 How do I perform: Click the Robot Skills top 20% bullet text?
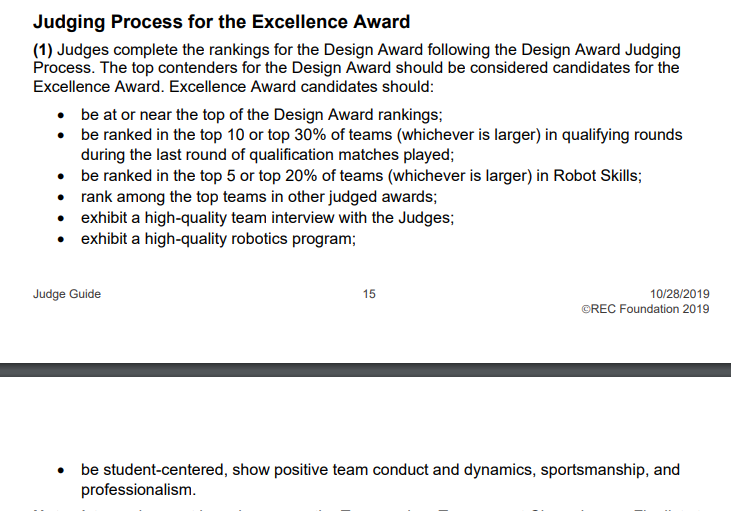tap(361, 176)
